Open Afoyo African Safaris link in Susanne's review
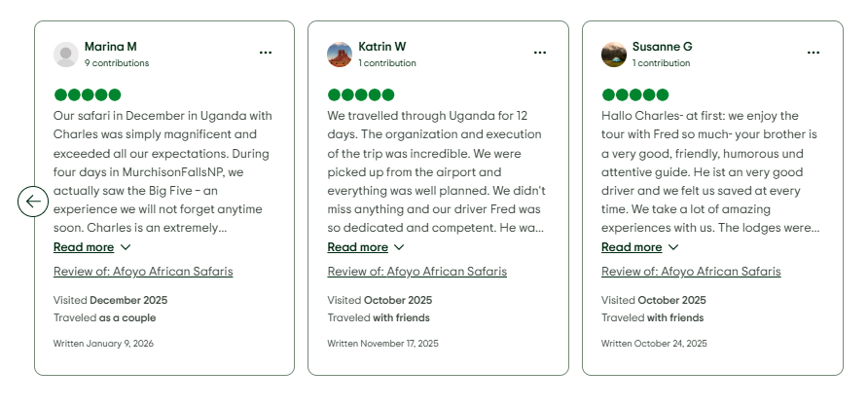The height and width of the screenshot is (406, 868). [691, 272]
